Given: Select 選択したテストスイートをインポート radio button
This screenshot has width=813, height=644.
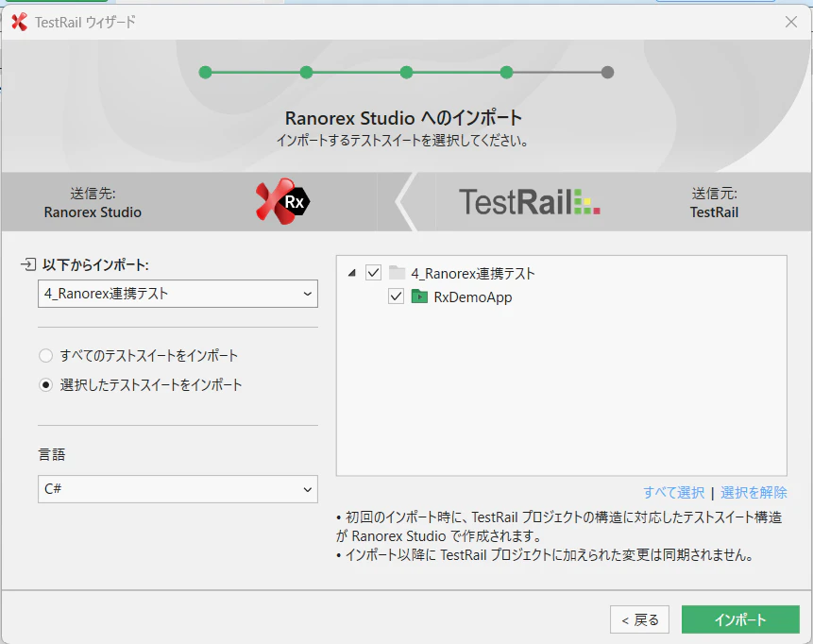Looking at the screenshot, I should click(x=46, y=384).
